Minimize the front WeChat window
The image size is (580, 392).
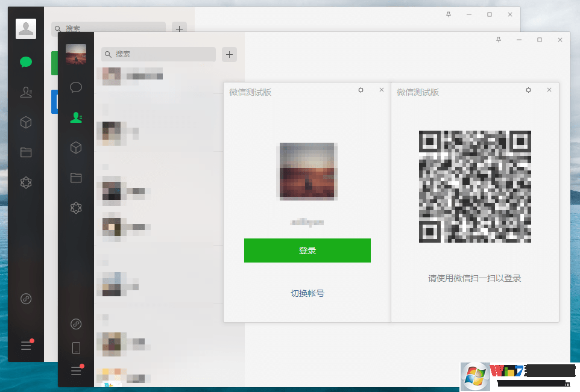coord(519,40)
